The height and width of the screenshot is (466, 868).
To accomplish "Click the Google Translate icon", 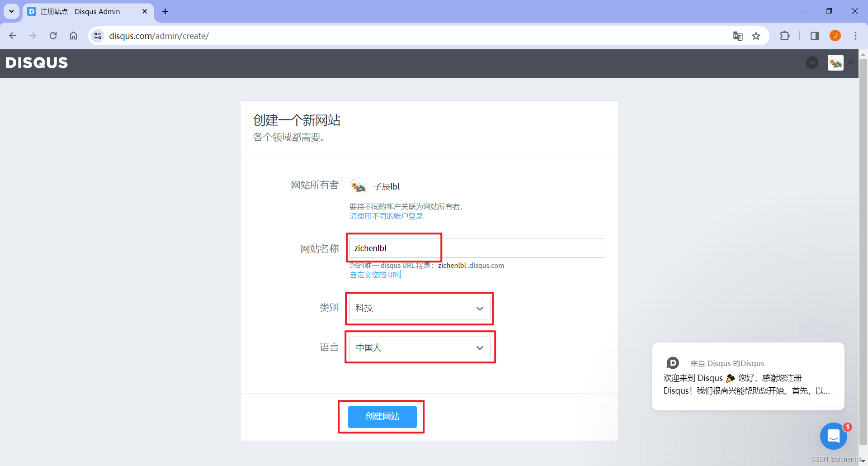I will click(738, 36).
